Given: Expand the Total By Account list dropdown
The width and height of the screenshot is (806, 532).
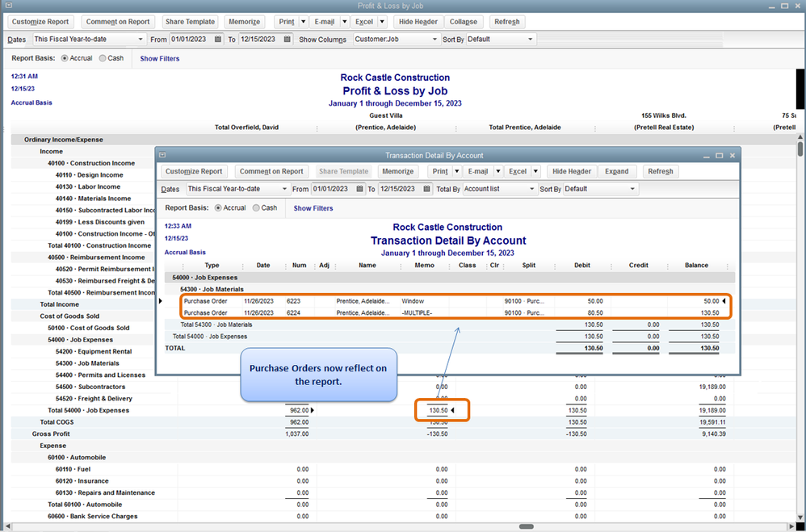Looking at the screenshot, I should [531, 189].
